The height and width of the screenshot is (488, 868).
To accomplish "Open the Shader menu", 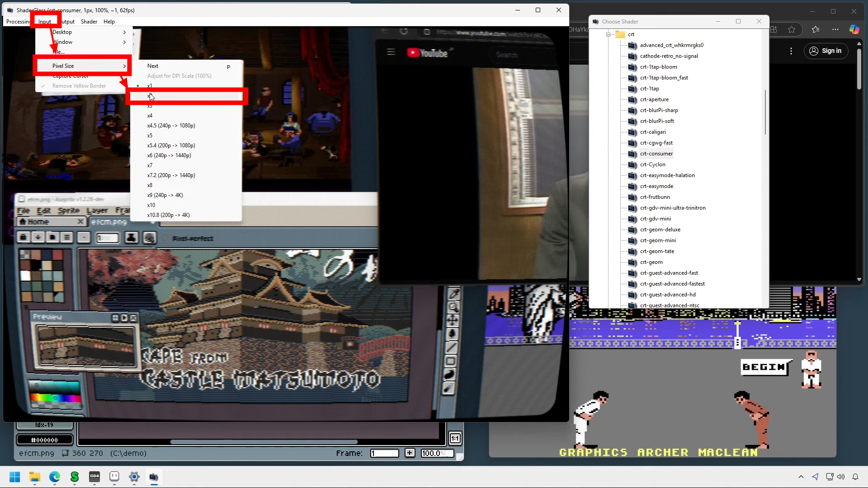I will click(89, 22).
